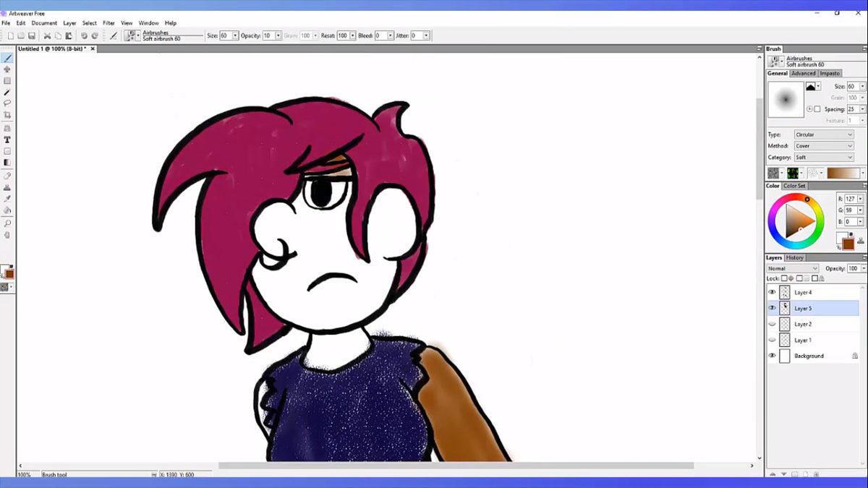Hide Layer 4 using its eye icon
The width and height of the screenshot is (868, 488).
(772, 292)
